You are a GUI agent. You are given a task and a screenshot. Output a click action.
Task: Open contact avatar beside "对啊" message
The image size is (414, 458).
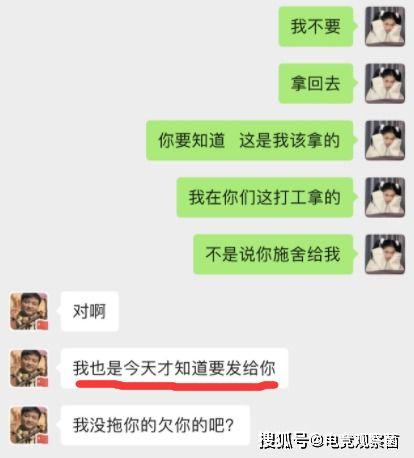tap(29, 311)
